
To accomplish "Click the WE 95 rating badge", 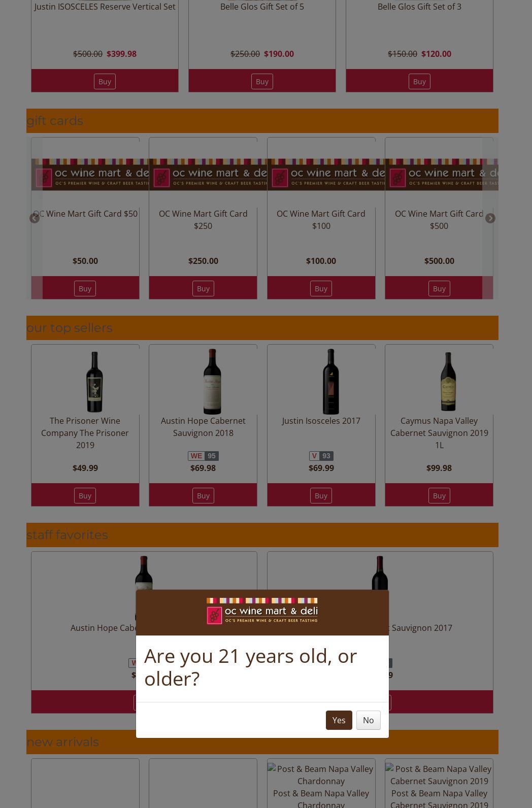I will pyautogui.click(x=203, y=456).
